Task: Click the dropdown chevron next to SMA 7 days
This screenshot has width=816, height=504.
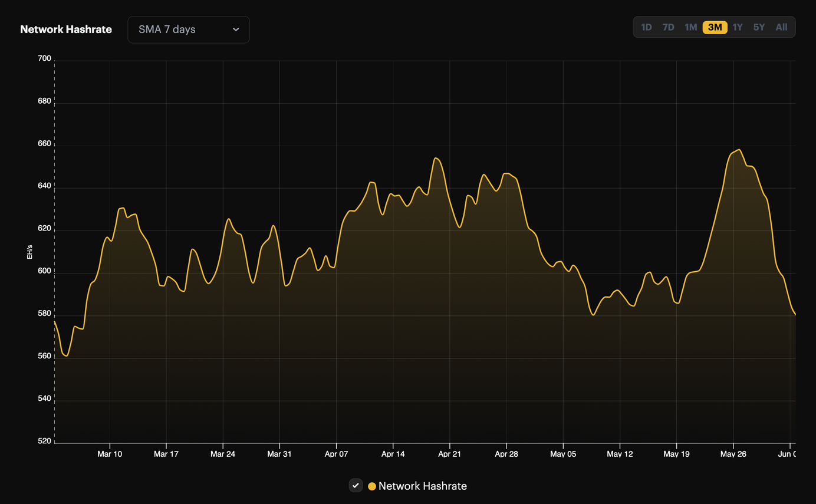Action: (236, 29)
